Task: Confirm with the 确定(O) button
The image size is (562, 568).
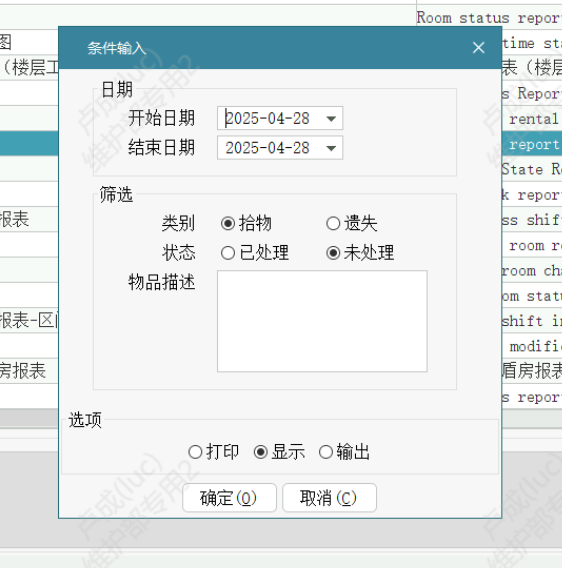Action: [x=229, y=498]
